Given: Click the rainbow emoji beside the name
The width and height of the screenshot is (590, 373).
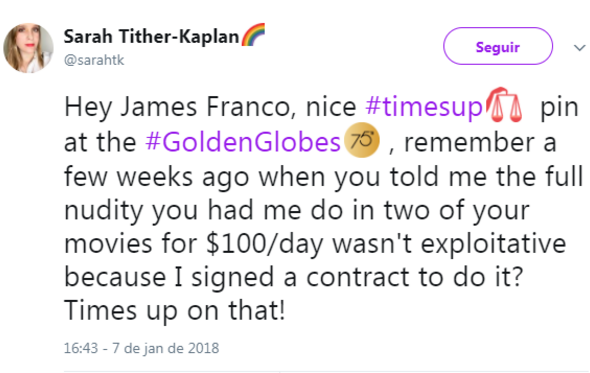Looking at the screenshot, I should point(253,35).
